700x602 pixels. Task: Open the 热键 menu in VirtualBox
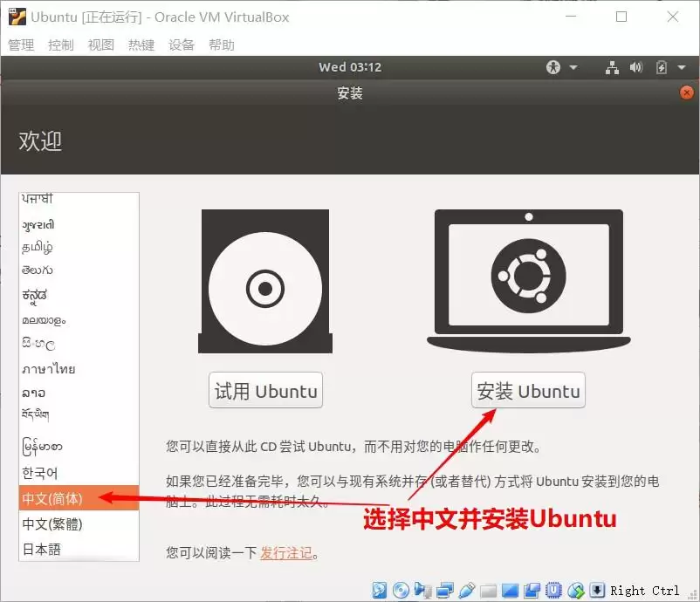[141, 44]
